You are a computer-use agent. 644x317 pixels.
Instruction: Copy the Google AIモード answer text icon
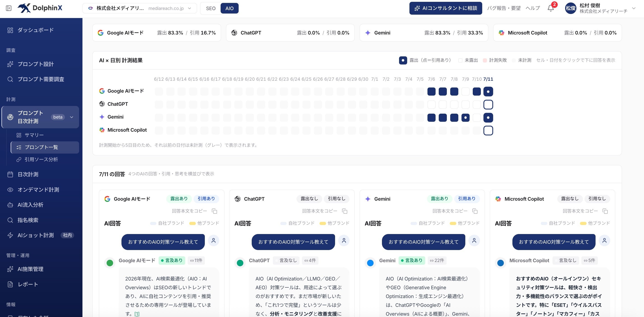click(214, 211)
